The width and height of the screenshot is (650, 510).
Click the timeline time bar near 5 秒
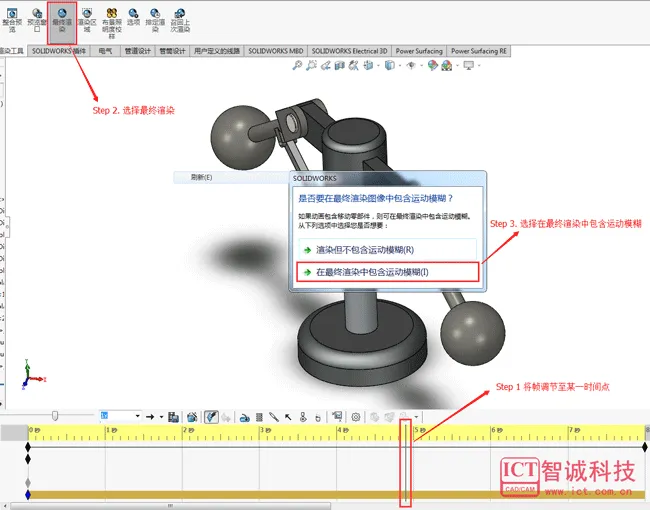coord(406,464)
